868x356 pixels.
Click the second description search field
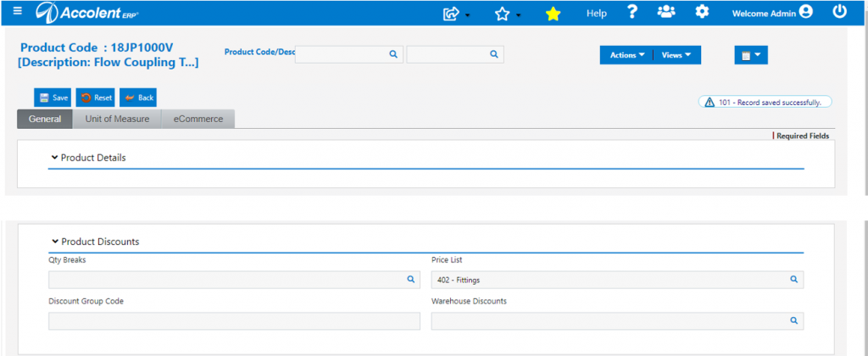pyautogui.click(x=455, y=54)
